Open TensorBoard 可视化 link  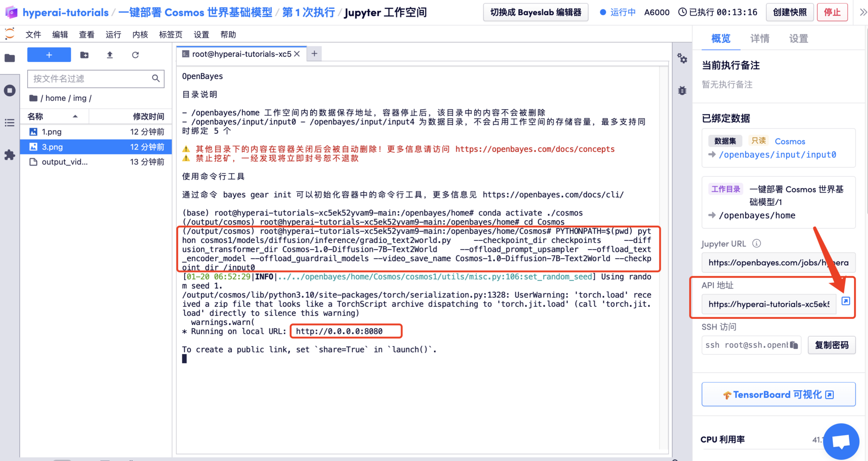click(778, 394)
